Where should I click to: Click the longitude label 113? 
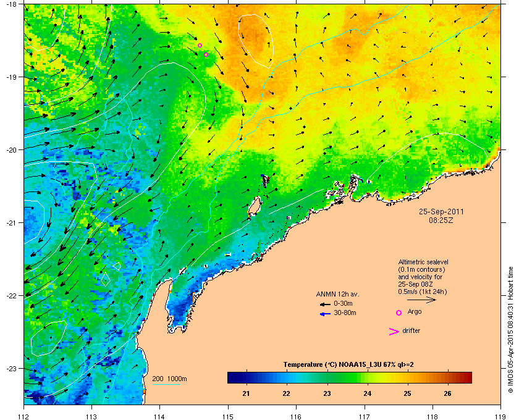pyautogui.click(x=91, y=416)
